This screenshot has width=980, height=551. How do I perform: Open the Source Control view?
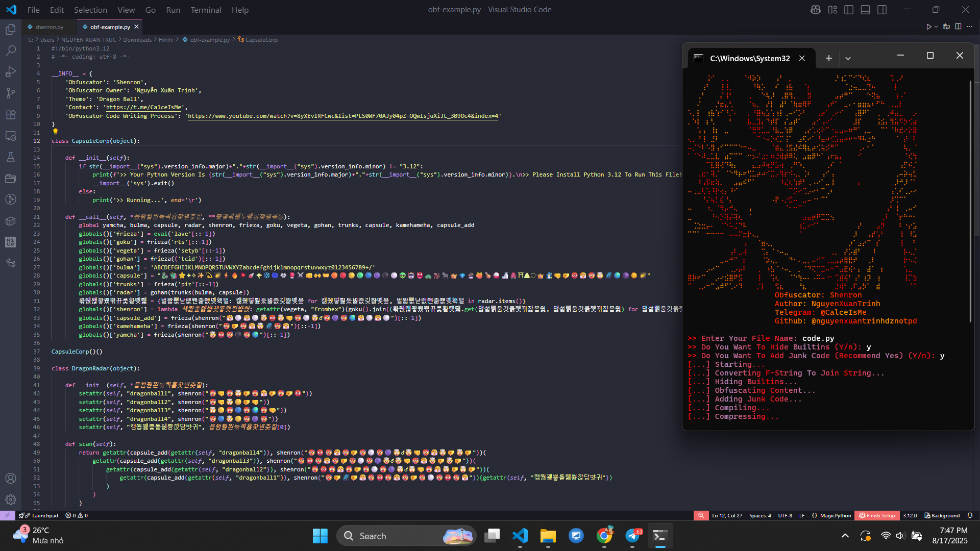tap(11, 93)
